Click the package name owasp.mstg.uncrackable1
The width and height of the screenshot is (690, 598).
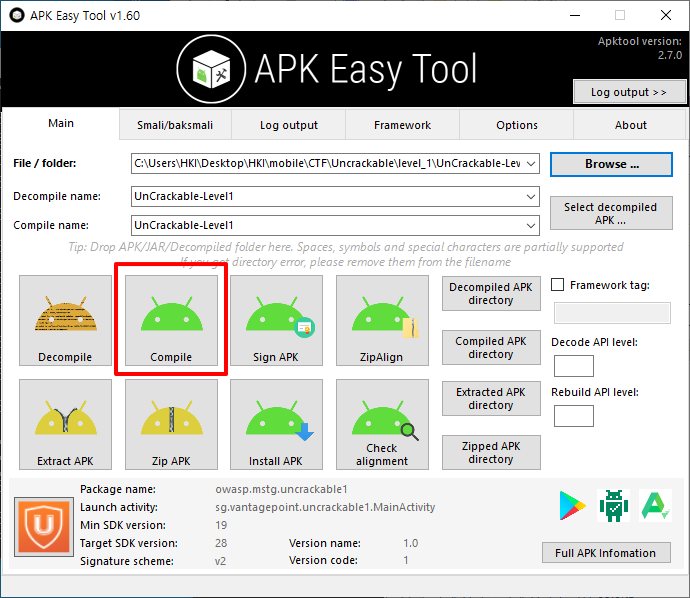[281, 489]
